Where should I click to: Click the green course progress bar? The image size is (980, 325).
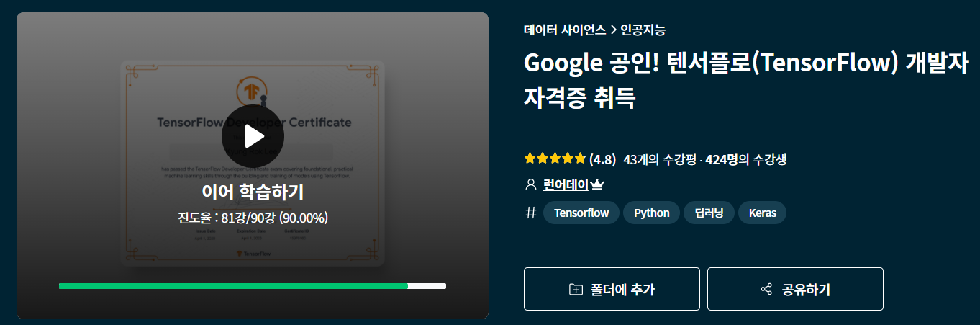coord(253,286)
